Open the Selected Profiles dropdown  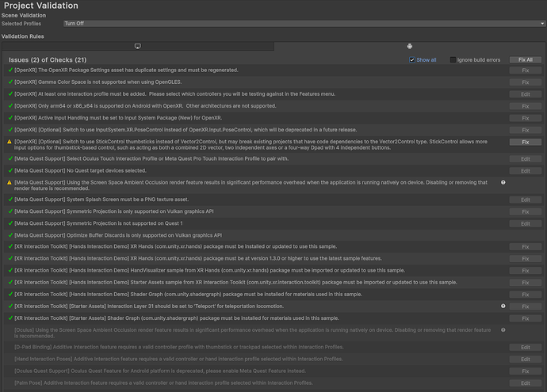tap(304, 24)
